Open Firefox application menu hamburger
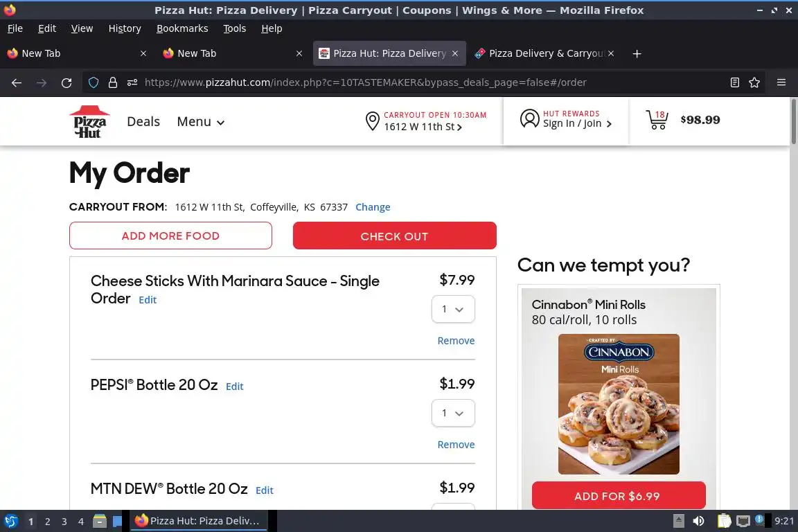This screenshot has height=532, width=798. (x=781, y=82)
